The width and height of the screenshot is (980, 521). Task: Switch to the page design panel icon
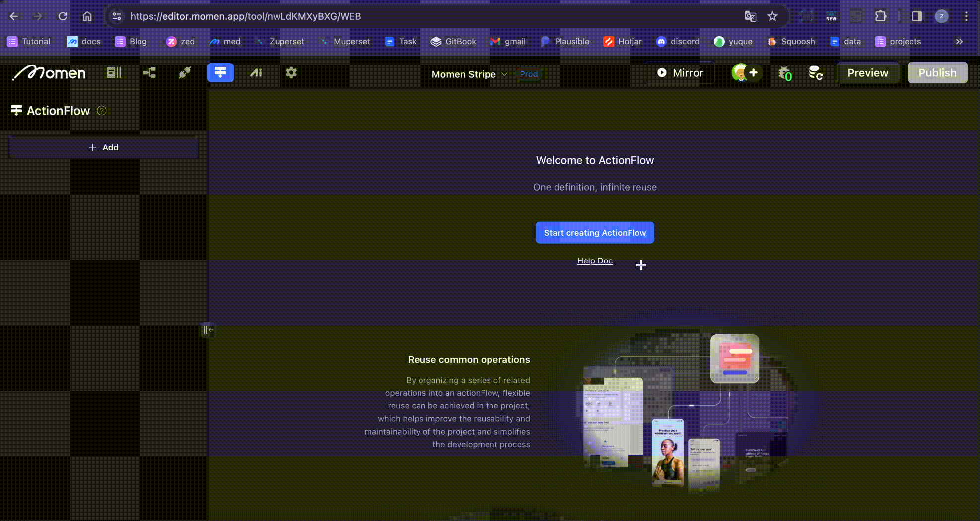coord(114,73)
